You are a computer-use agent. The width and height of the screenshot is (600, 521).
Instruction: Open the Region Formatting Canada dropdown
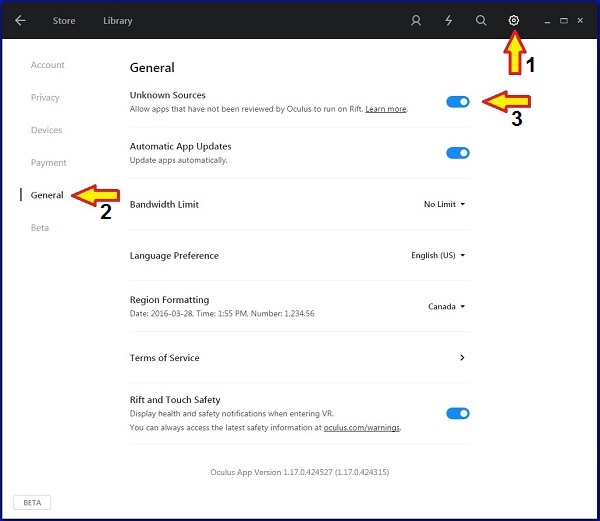pos(447,306)
